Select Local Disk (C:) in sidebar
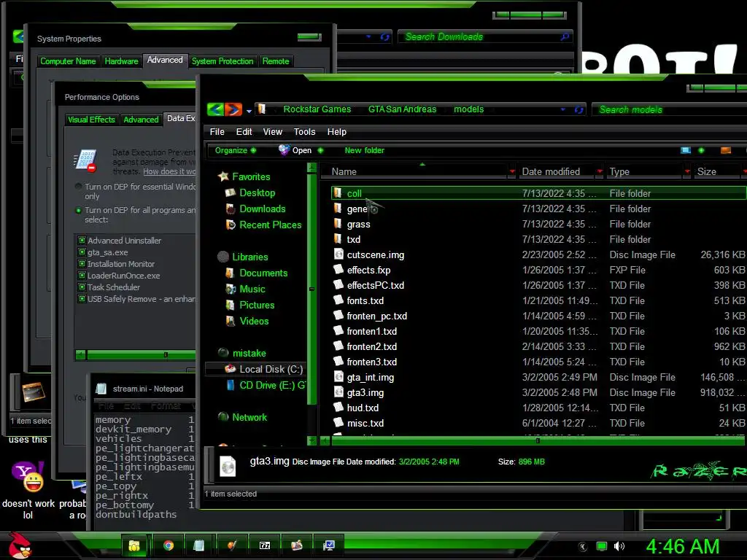747x560 pixels. (271, 370)
